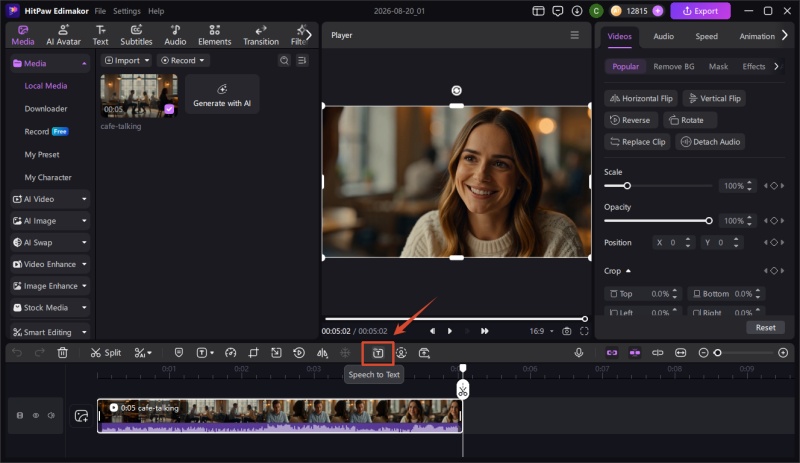The image size is (800, 463).
Task: Expand the AI Image section
Action: tap(50, 221)
